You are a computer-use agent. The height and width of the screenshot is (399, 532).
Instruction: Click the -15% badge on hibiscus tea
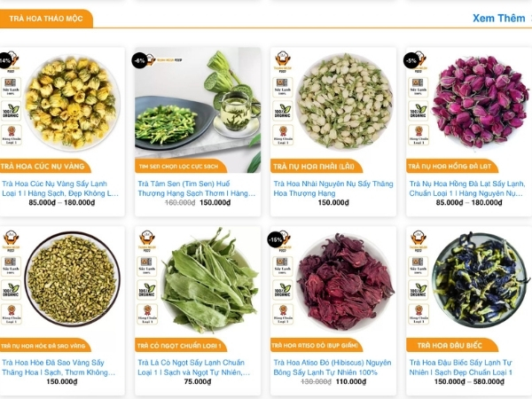pyautogui.click(x=275, y=240)
